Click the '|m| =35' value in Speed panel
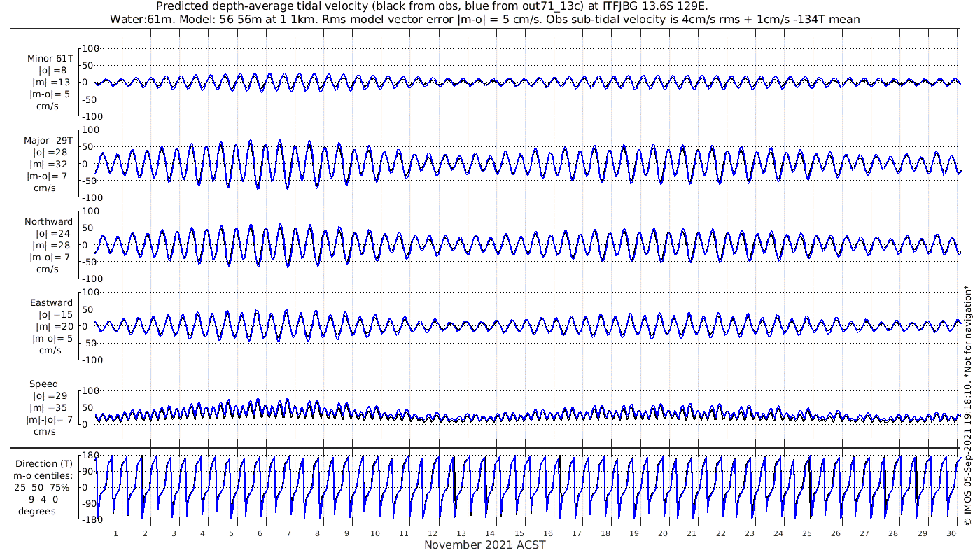This screenshot has height=560, width=980. [46, 408]
